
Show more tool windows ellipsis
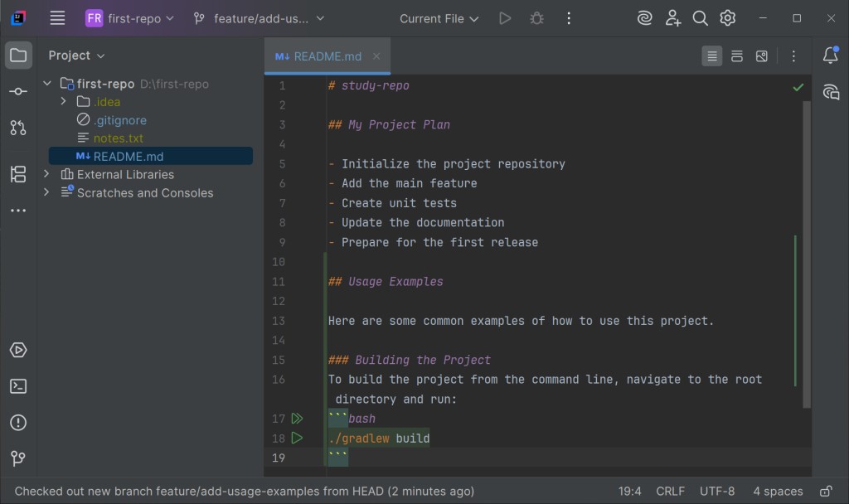pyautogui.click(x=18, y=211)
